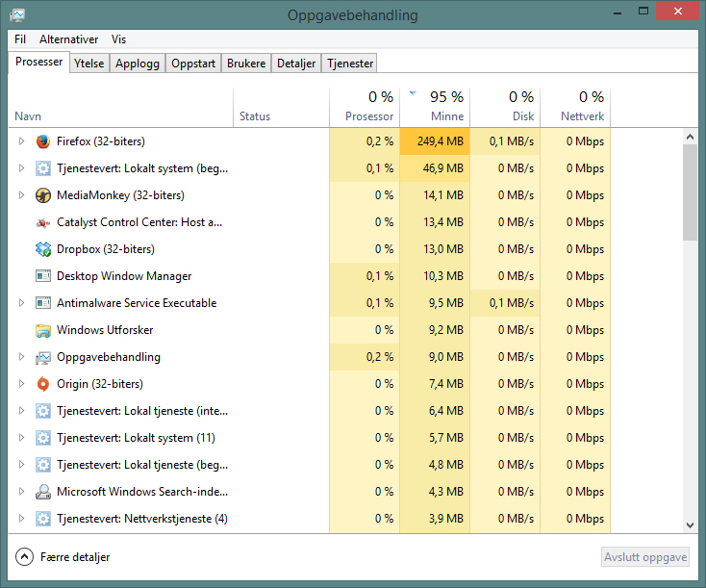
Task: Expand Tjenestevert: Lokal tjeneste (beg... group
Action: tap(21, 465)
